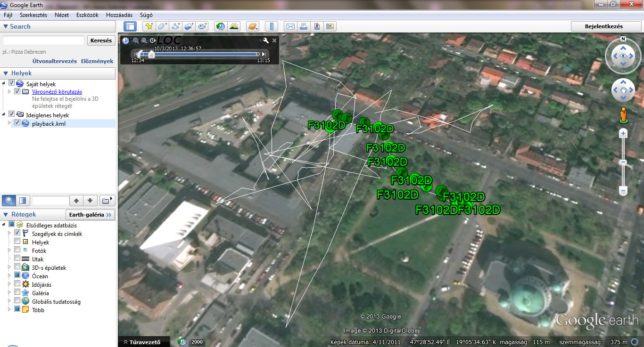The image size is (644, 347).
Task: Click the places search magnifier button
Action: point(9,201)
